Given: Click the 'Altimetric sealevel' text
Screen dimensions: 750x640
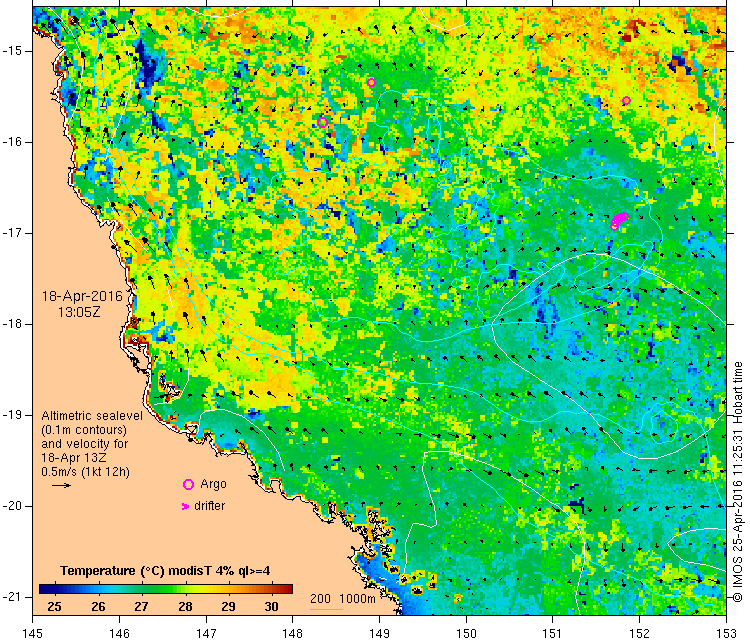Looking at the screenshot, I should [92, 416].
